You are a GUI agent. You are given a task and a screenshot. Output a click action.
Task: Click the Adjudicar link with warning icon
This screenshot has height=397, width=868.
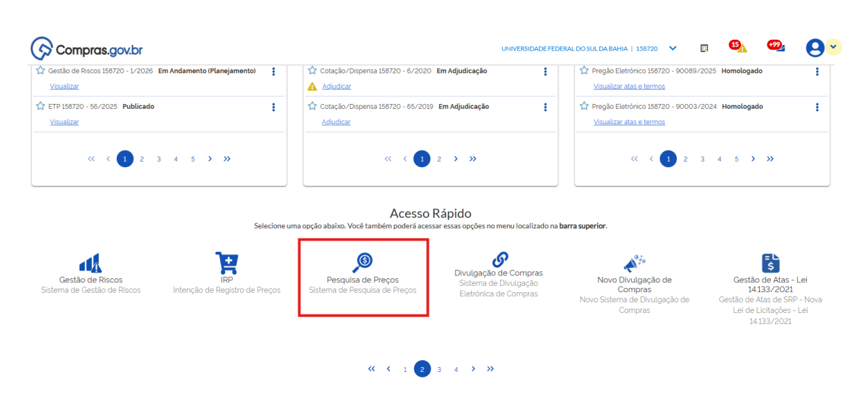336,86
